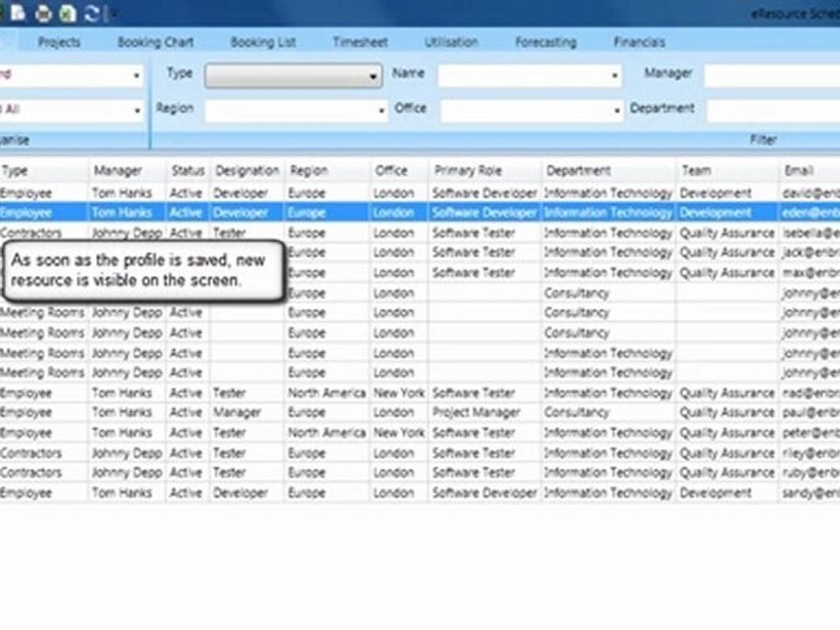Open the Financials tab

point(640,42)
